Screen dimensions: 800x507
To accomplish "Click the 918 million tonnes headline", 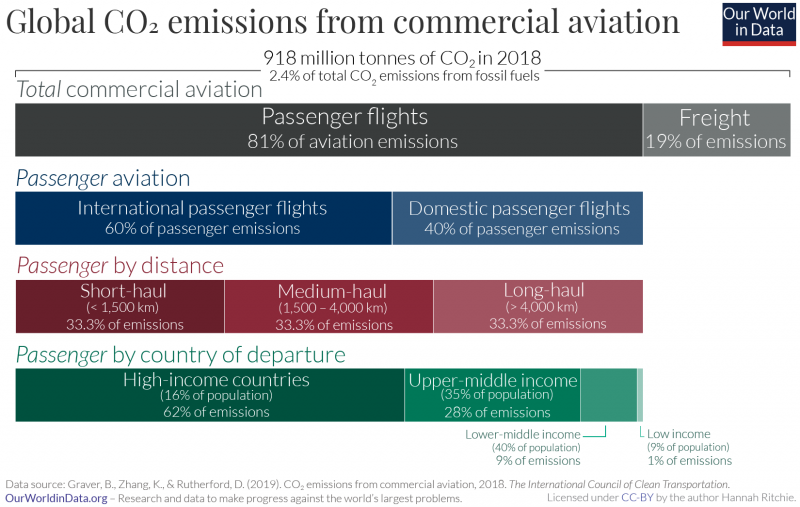I will tap(400, 58).
